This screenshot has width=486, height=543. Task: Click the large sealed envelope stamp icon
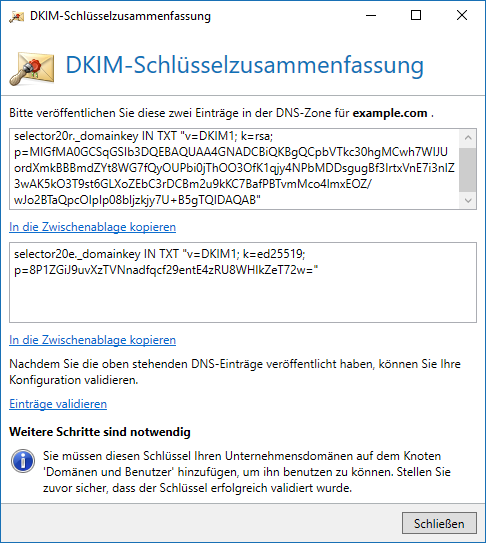(x=32, y=69)
